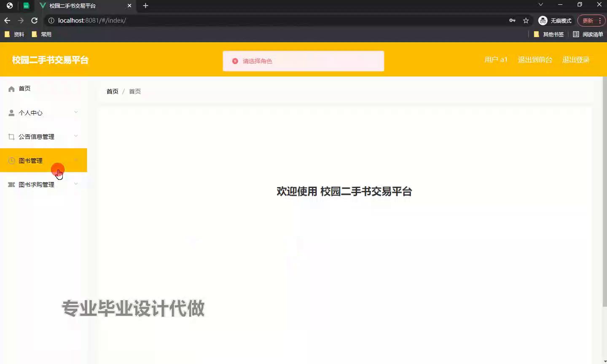Click the person icon beside 个人中心
Image resolution: width=607 pixels, height=364 pixels.
coord(11,113)
